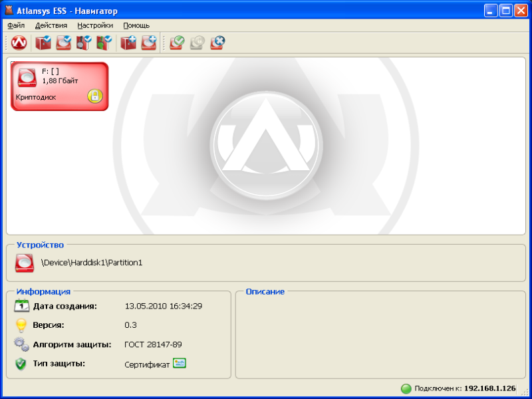This screenshot has height=399, width=532.
Task: Click the disk with green checkmark icon
Action: [177, 43]
